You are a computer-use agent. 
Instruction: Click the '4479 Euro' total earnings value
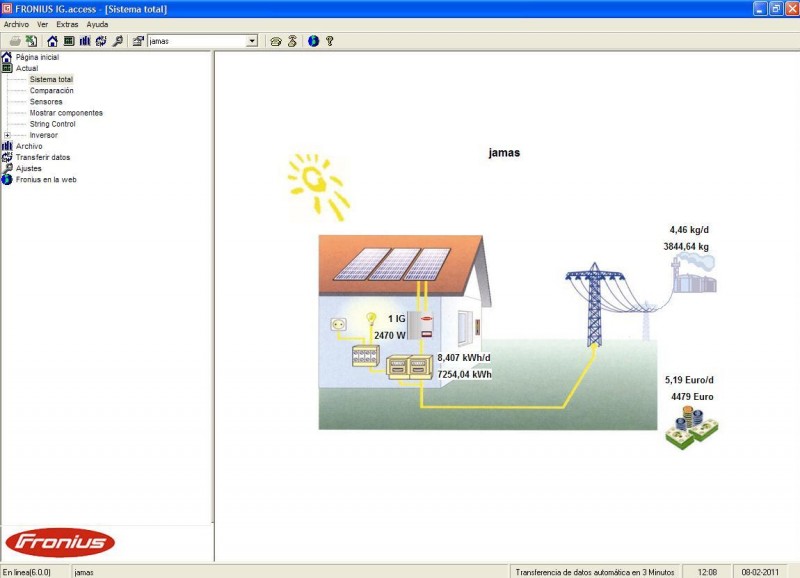[692, 397]
